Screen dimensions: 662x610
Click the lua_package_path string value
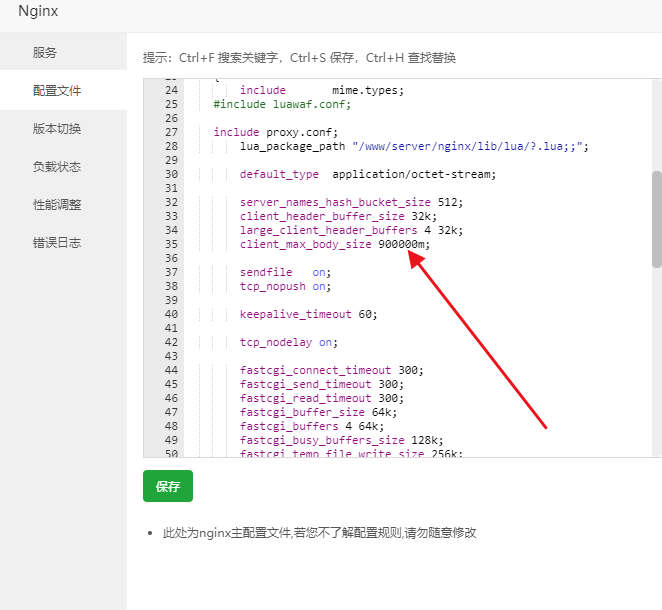click(x=468, y=146)
